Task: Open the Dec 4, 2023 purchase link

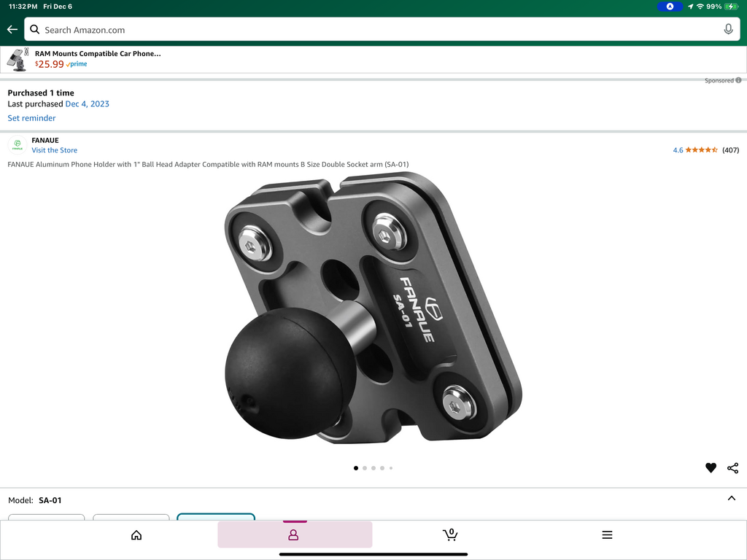Action: [x=88, y=104]
